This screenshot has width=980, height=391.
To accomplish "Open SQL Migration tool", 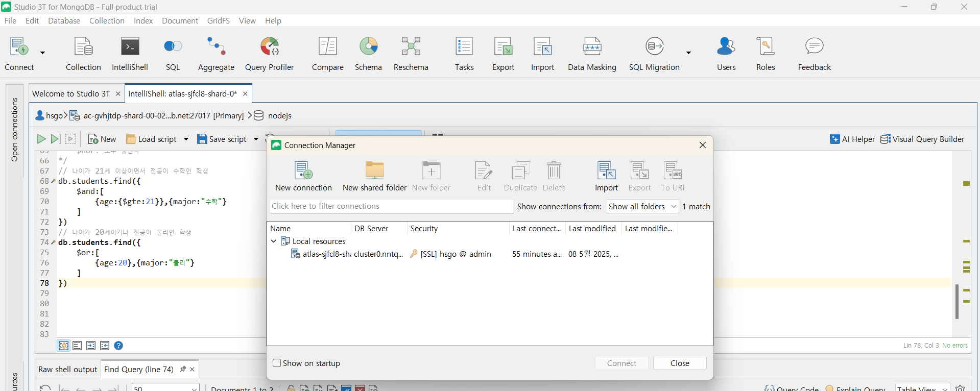I will point(654,53).
